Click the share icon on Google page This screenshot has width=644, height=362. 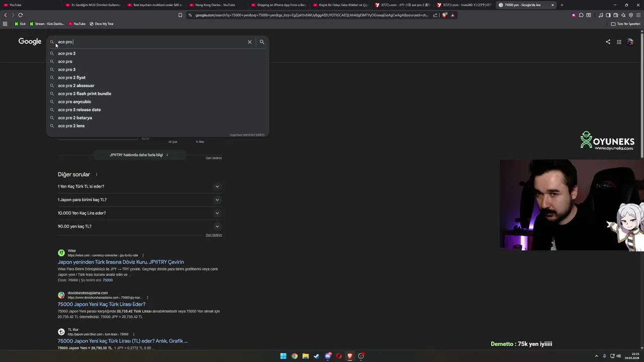pos(608,42)
